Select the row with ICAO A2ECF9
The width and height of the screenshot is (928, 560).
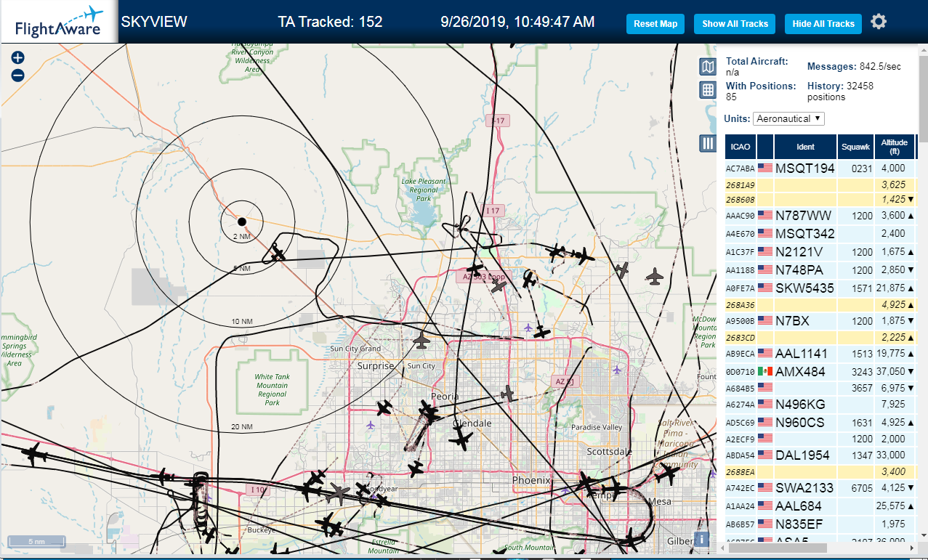click(x=821, y=439)
